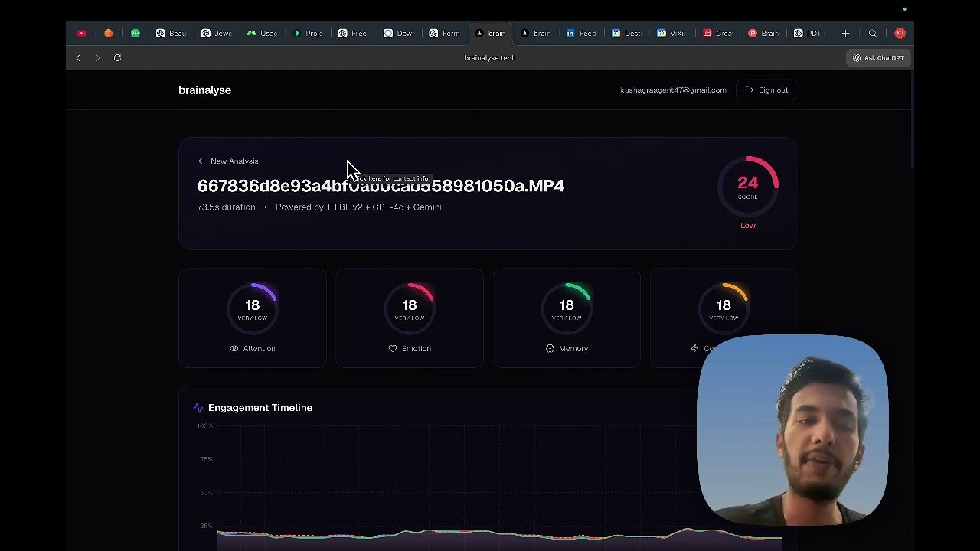Open the 'Free' browser tab
The height and width of the screenshot is (551, 980).
point(354,33)
